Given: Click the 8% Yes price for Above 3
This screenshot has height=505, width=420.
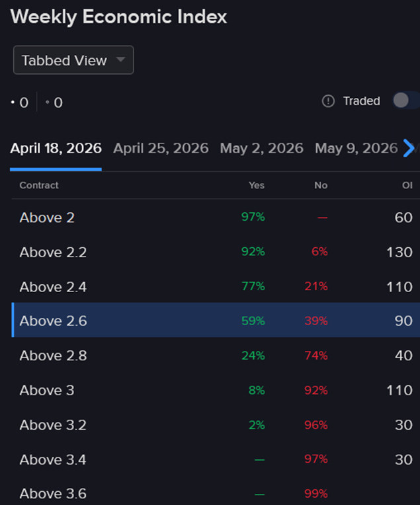Looking at the screenshot, I should 257,390.
